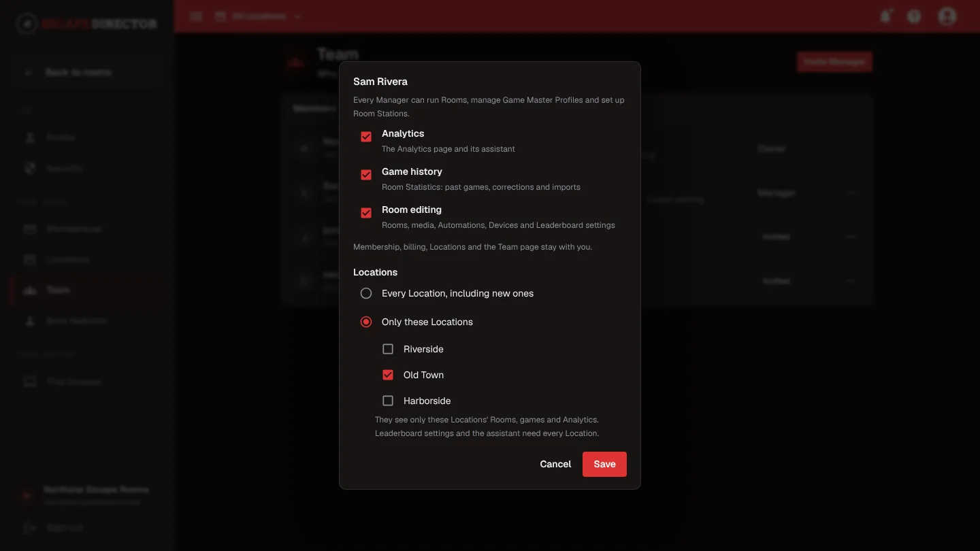980x551 pixels.
Task: Open the help question mark icon
Action: (x=915, y=16)
